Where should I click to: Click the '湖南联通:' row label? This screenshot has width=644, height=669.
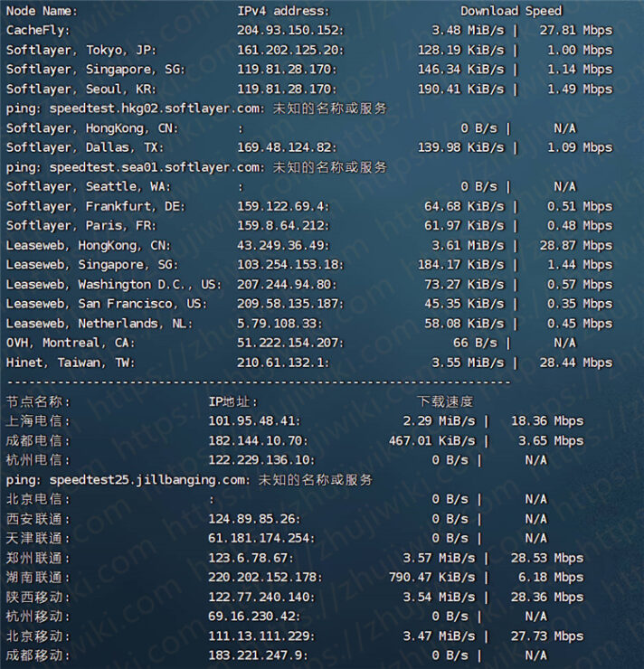[x=38, y=578]
